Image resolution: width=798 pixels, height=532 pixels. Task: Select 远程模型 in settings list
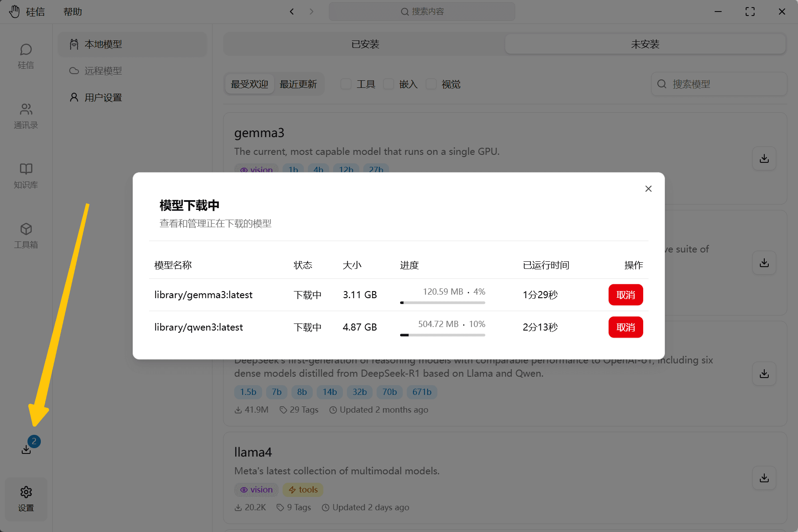133,71
